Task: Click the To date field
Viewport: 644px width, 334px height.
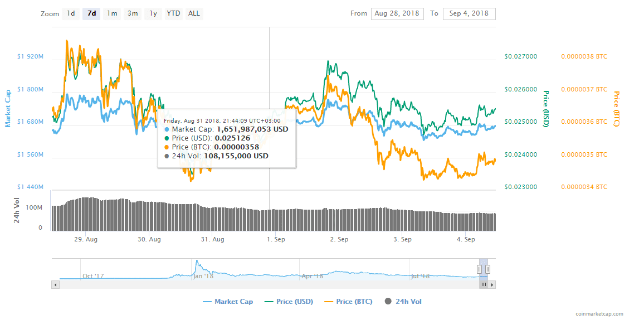Action: click(x=469, y=13)
